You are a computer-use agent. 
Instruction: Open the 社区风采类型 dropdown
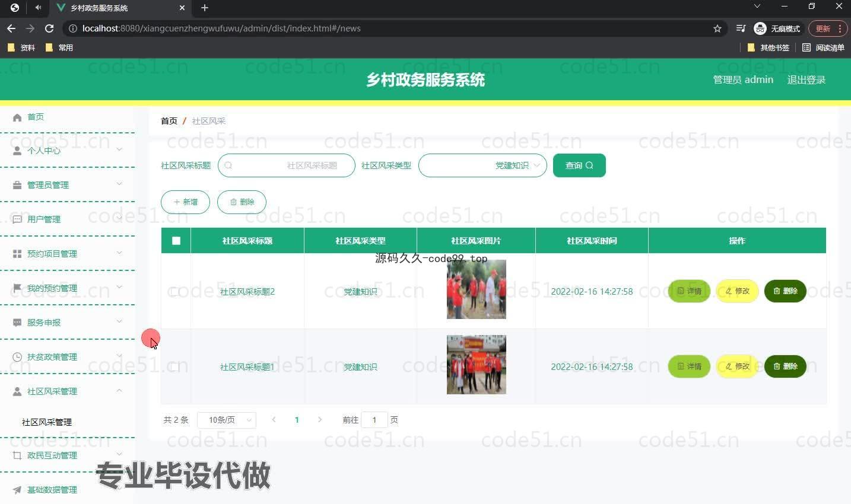click(482, 165)
